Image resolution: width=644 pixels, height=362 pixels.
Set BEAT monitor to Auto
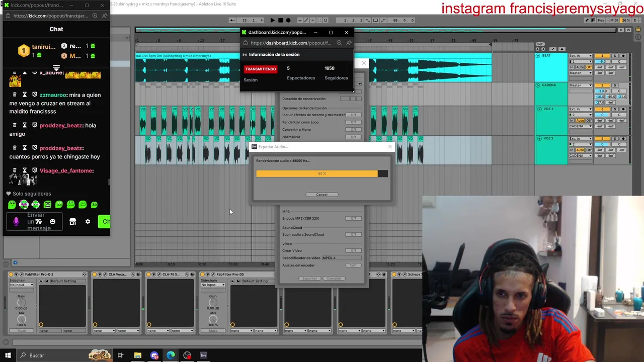click(x=580, y=67)
